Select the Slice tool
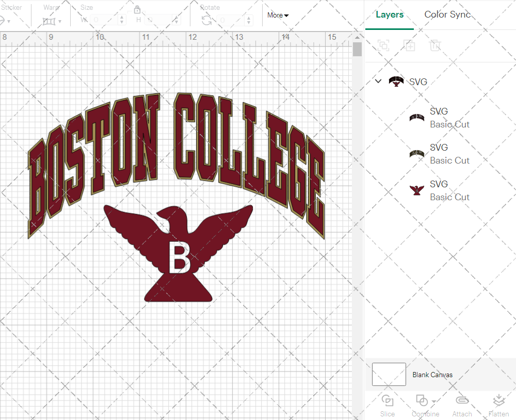 tap(388, 406)
